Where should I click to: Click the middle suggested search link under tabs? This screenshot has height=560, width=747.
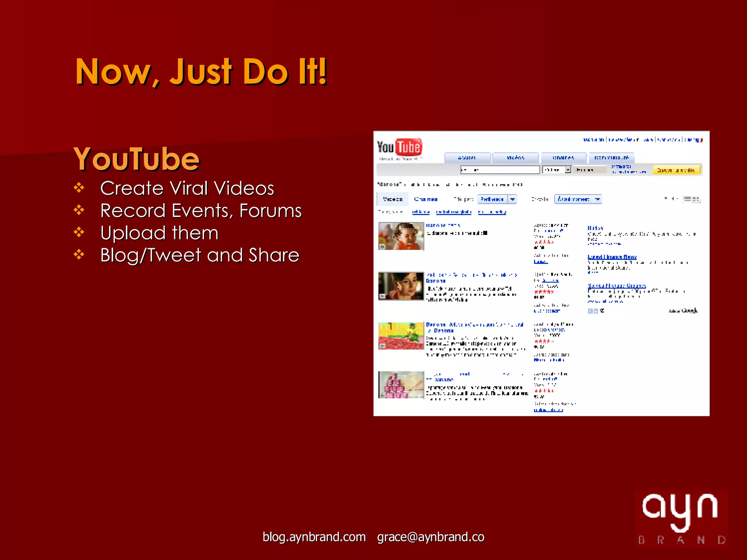454,212
